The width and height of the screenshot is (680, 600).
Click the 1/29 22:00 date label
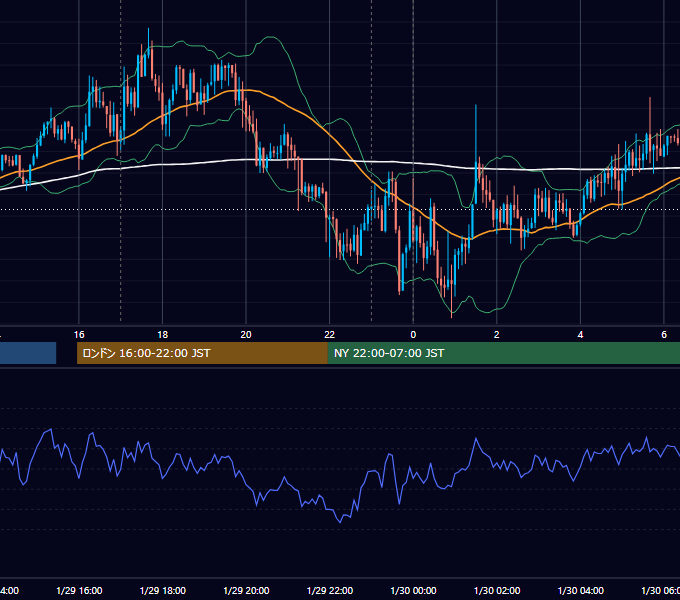[330, 591]
